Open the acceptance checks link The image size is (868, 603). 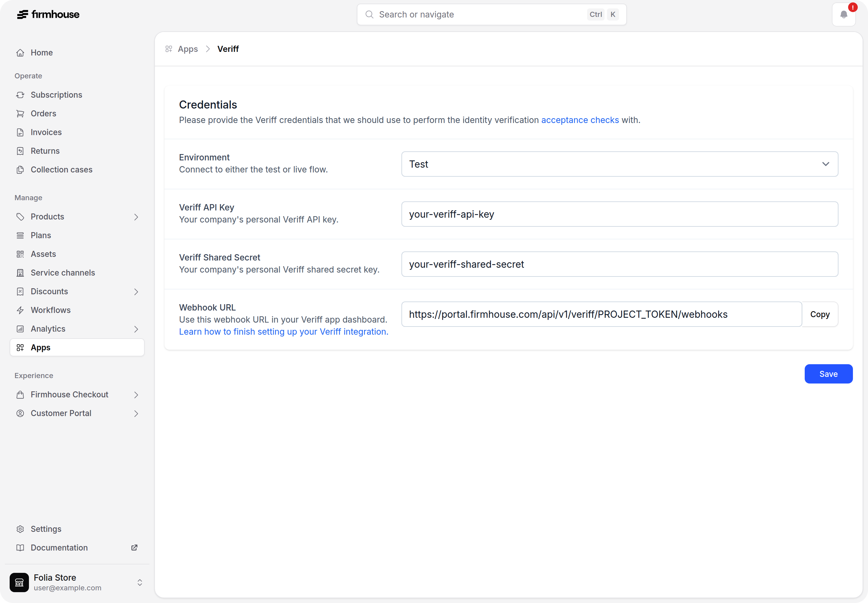point(580,120)
